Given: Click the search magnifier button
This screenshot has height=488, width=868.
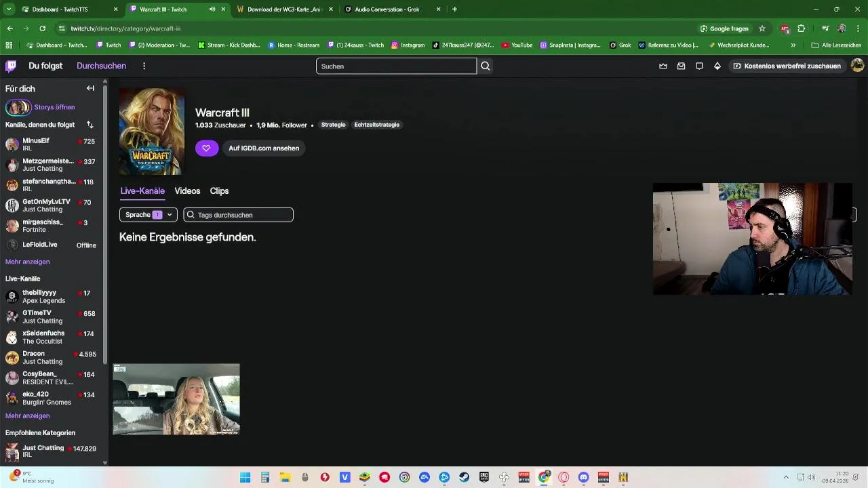Looking at the screenshot, I should pyautogui.click(x=486, y=66).
